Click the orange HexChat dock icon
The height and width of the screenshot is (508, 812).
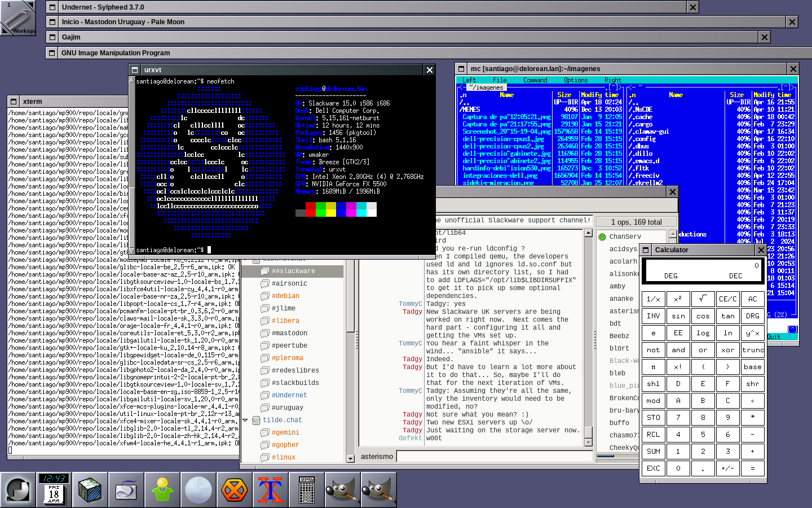(x=235, y=490)
